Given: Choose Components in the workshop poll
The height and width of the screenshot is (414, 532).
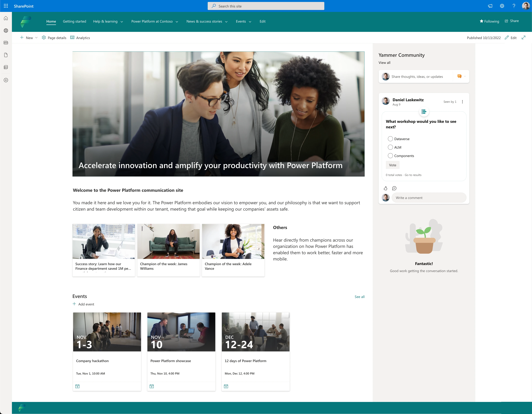Looking at the screenshot, I should tap(390, 155).
